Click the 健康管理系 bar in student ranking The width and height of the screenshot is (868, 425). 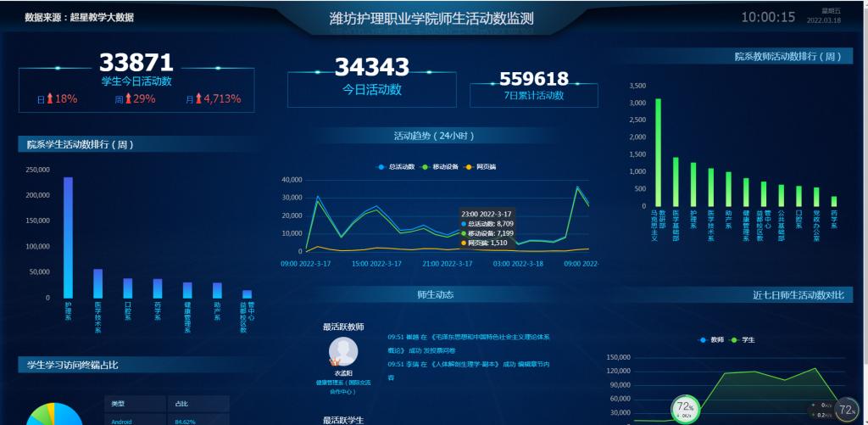tap(187, 290)
